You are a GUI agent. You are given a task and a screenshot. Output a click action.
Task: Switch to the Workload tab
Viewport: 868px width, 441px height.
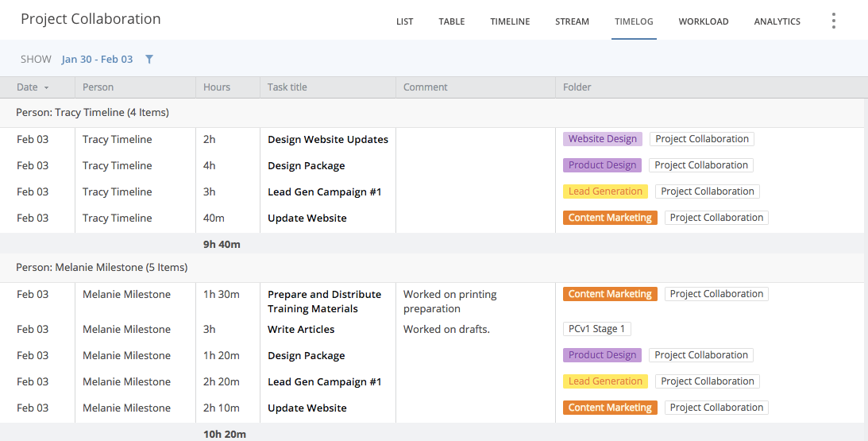(x=703, y=21)
